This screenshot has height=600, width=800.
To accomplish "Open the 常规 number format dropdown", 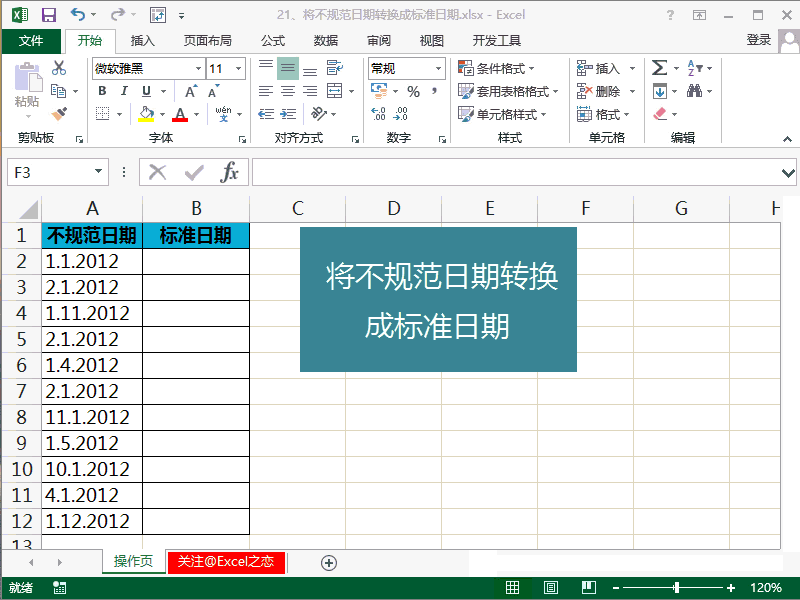I will pyautogui.click(x=435, y=68).
